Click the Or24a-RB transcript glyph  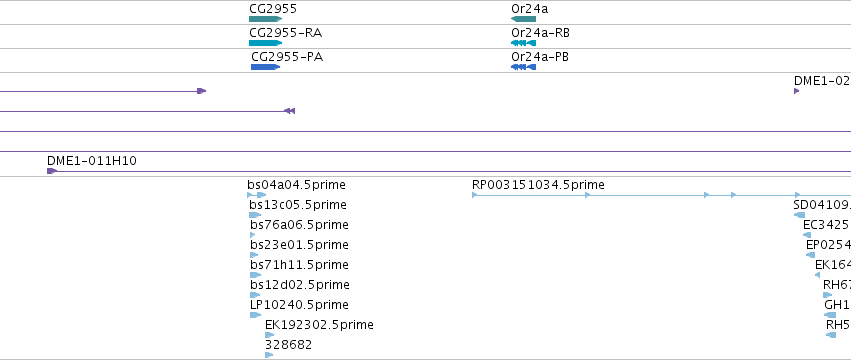523,43
